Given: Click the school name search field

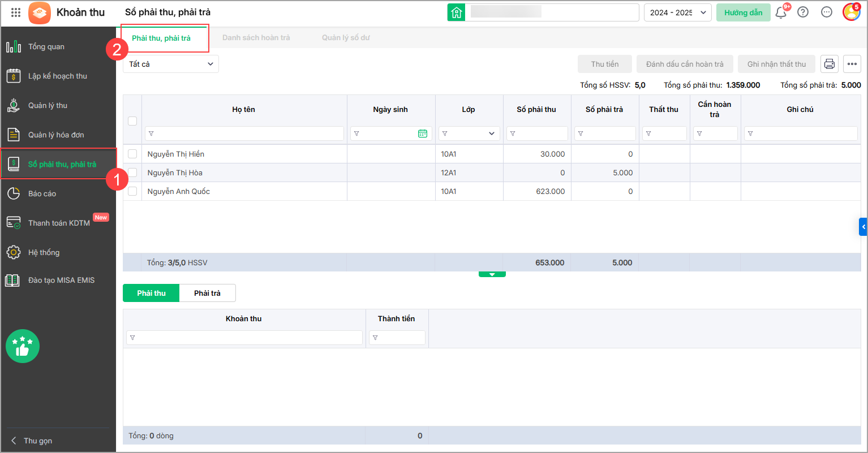Looking at the screenshot, I should click(552, 12).
